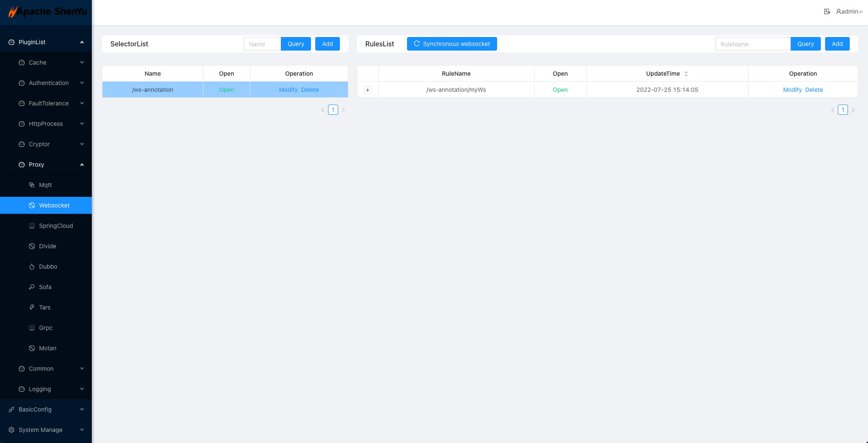Open the SpringCloud plugin page
This screenshot has width=868, height=443.
56,226
